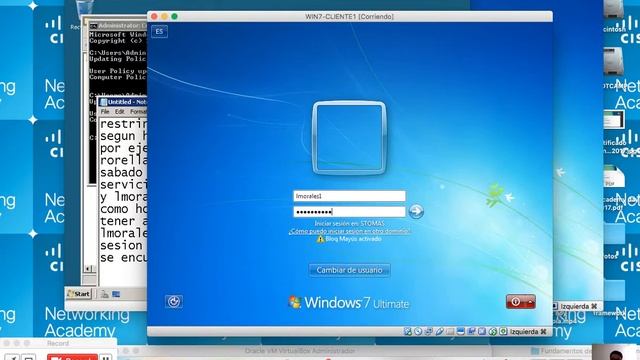This screenshot has width=640, height=360.
Task: Click the Record window title
Action: point(58,343)
